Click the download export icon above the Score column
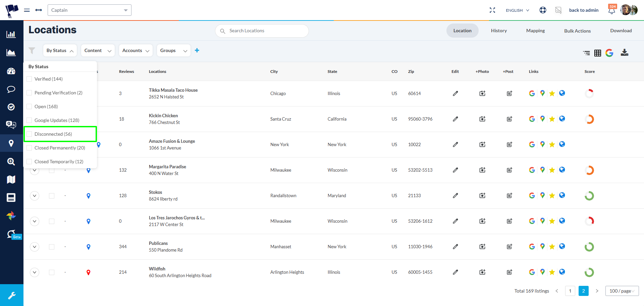 point(625,53)
